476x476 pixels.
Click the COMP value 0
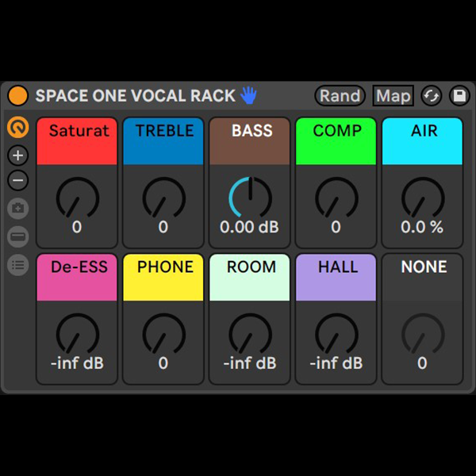click(x=336, y=227)
